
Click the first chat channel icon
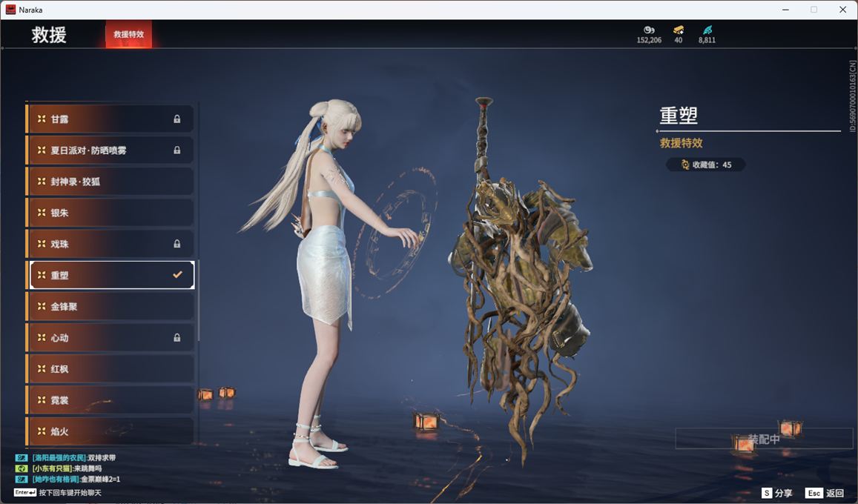(22, 457)
